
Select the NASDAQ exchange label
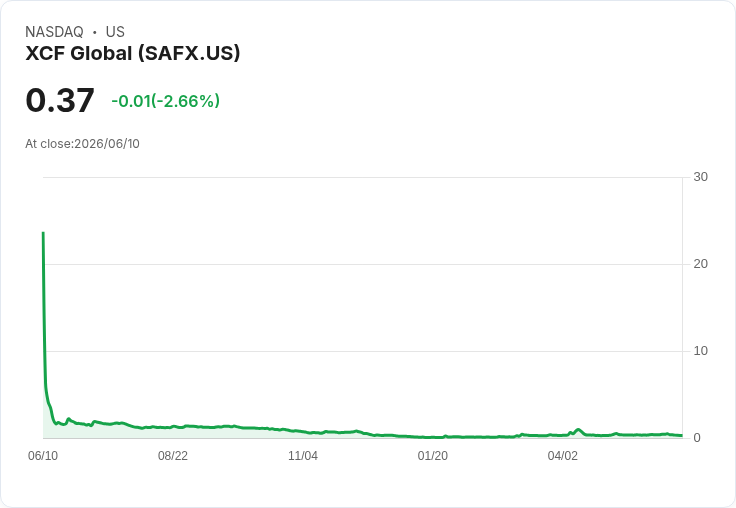pyautogui.click(x=54, y=32)
